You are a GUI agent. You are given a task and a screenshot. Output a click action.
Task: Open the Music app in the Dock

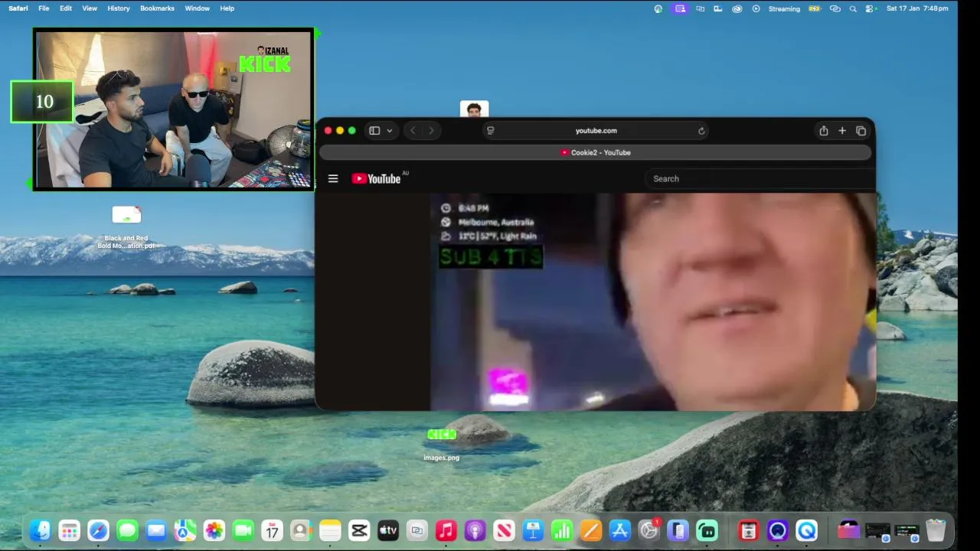pos(446,530)
